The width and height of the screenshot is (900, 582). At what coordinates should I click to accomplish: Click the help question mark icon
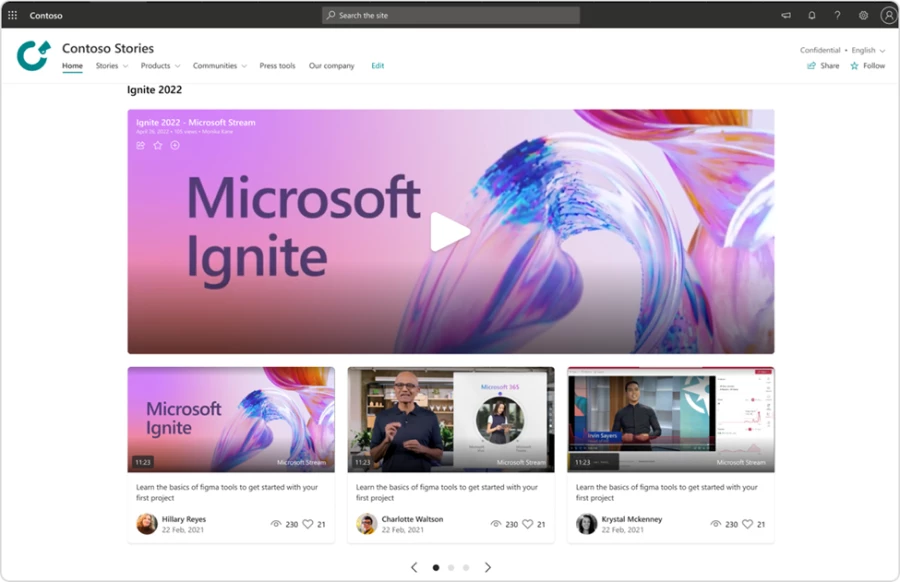(837, 15)
